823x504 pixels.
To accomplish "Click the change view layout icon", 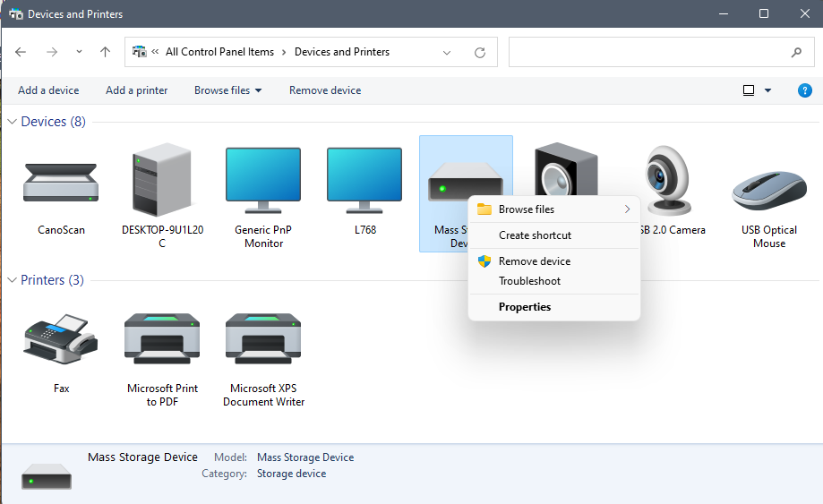I will 749,90.
